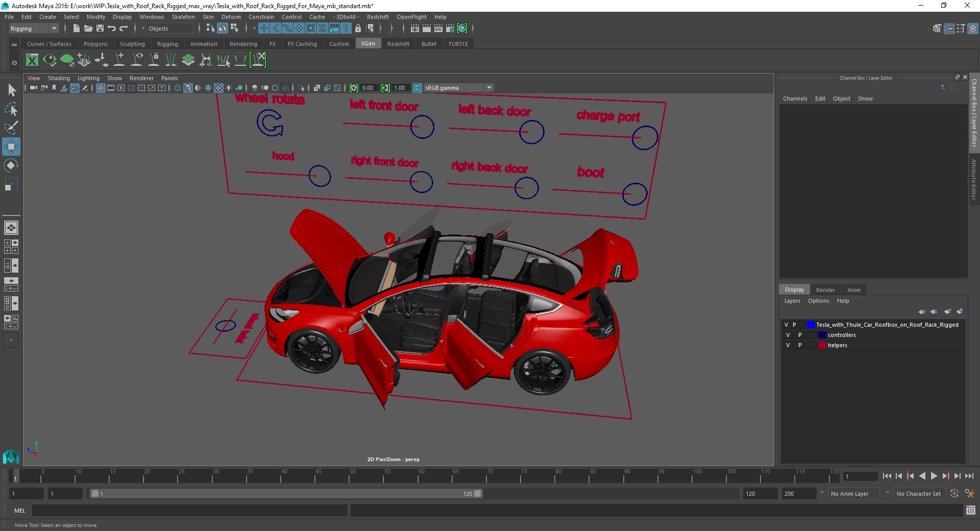Viewport: 980px width, 531px height.
Task: Open the Skeleton menu
Action: [183, 17]
